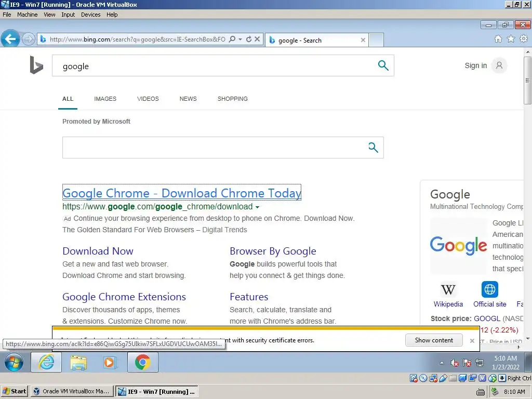
Task: Click the Windows 7 Start orb
Action: 14,362
